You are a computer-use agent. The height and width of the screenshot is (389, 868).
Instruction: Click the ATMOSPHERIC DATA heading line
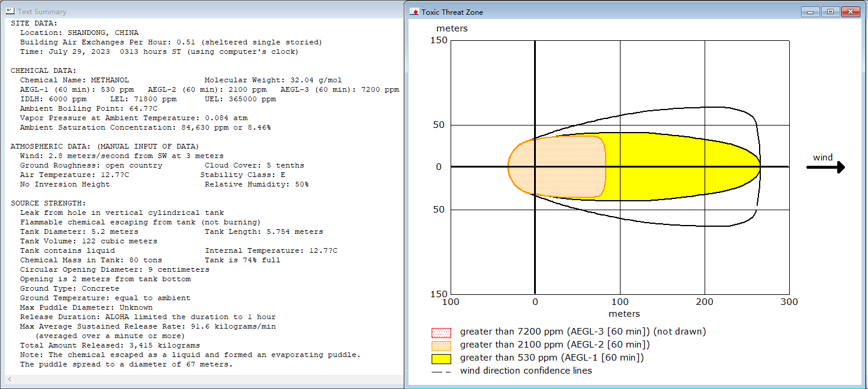105,146
